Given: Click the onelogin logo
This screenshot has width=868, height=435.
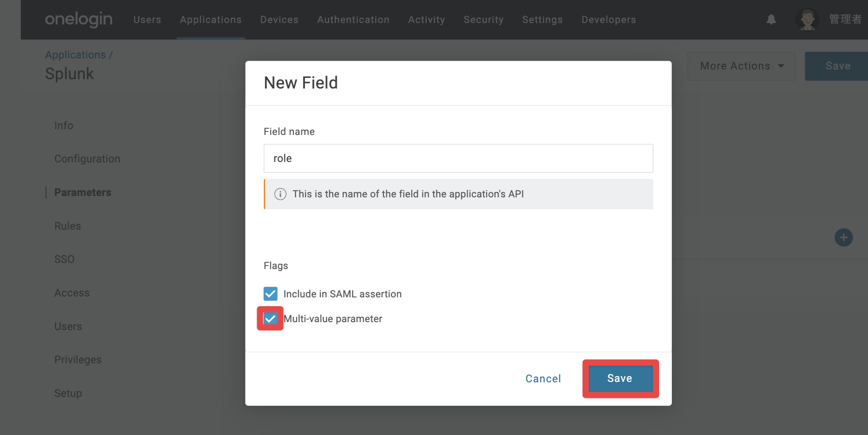Looking at the screenshot, I should coord(79,19).
